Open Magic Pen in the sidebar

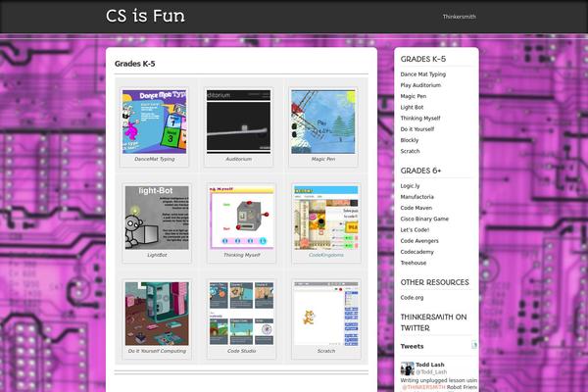413,96
